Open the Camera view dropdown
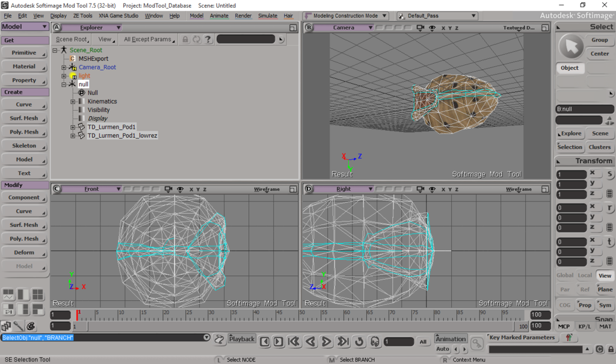This screenshot has width=616, height=364. point(343,28)
